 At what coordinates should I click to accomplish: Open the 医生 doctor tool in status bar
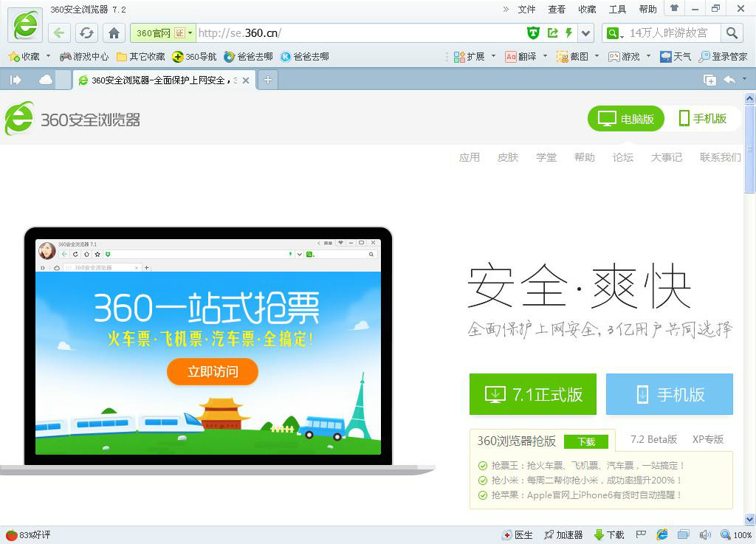click(x=518, y=535)
